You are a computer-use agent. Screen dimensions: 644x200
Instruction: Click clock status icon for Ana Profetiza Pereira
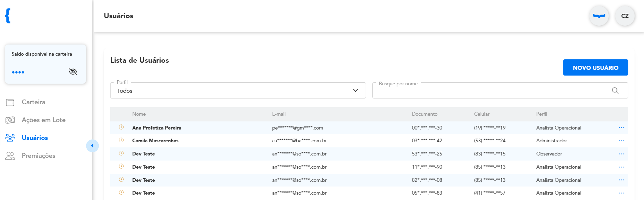(121, 127)
